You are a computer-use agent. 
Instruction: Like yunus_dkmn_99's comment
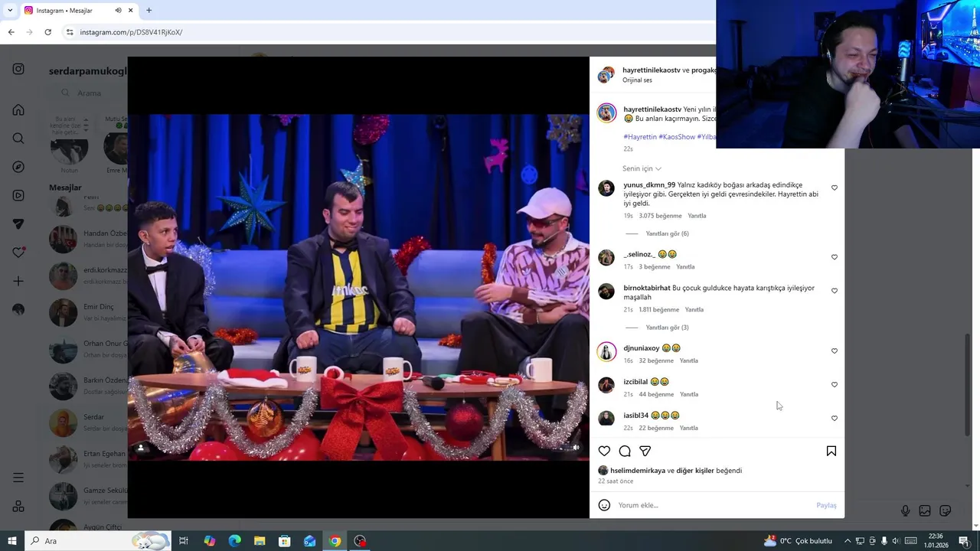coord(835,187)
